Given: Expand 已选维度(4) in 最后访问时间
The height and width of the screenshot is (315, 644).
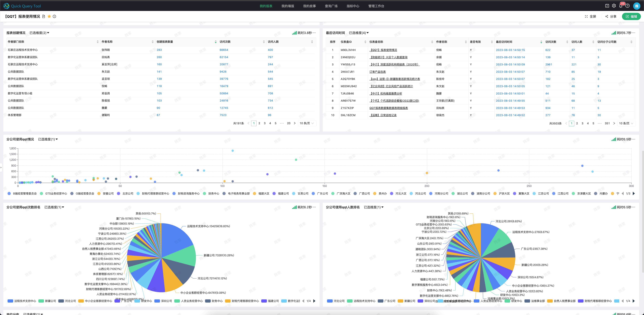Looking at the screenshot, I should pos(359,33).
